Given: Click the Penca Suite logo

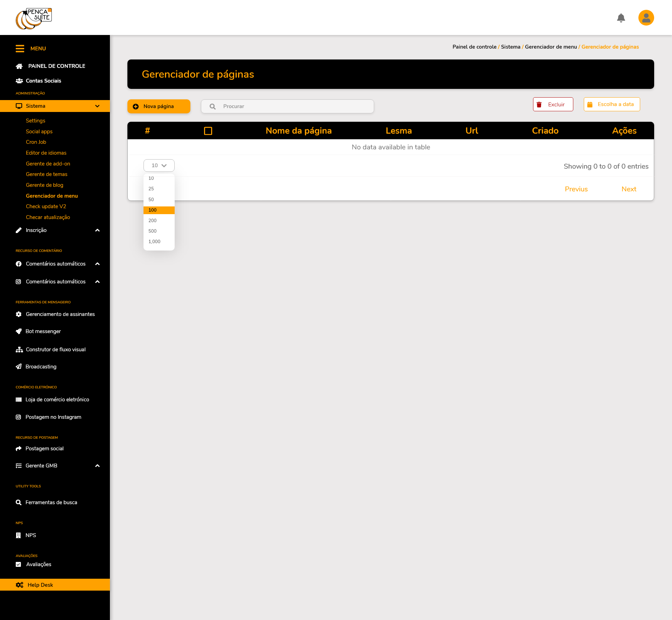Looking at the screenshot, I should coord(34,19).
